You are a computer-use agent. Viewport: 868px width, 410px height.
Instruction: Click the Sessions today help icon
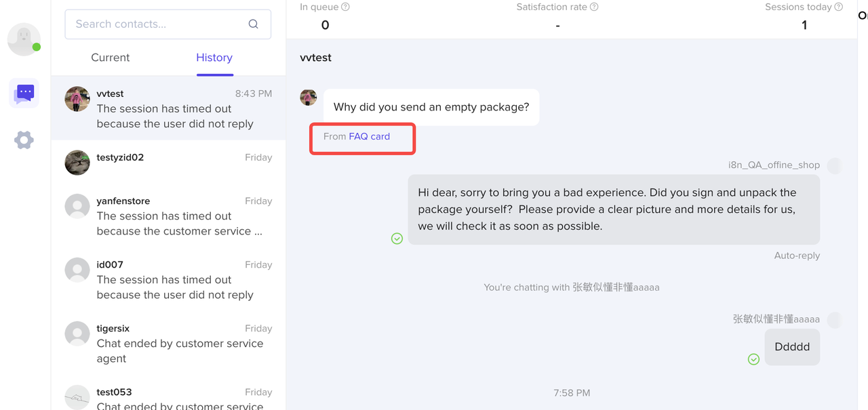click(839, 7)
